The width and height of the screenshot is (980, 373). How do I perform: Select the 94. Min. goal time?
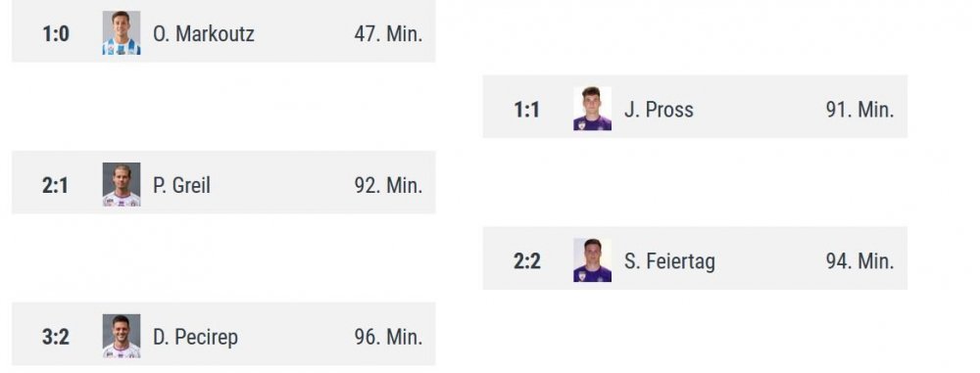(859, 261)
